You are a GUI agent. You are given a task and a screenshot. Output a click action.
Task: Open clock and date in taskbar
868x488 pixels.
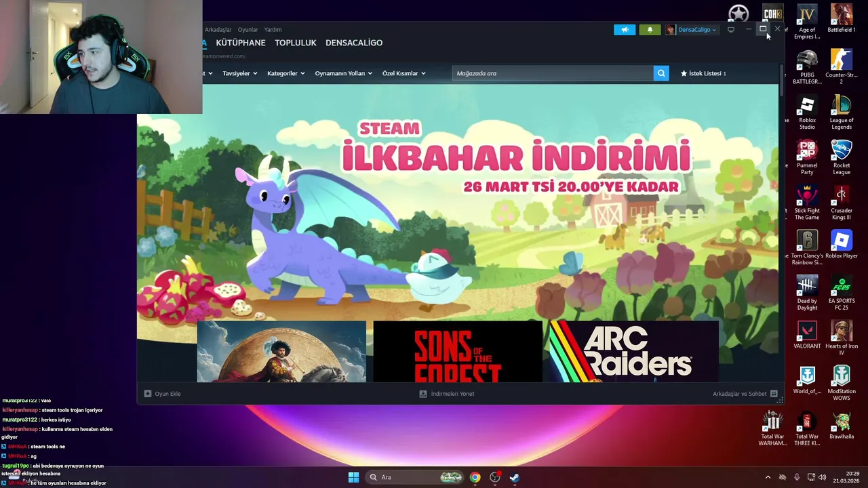point(846,477)
